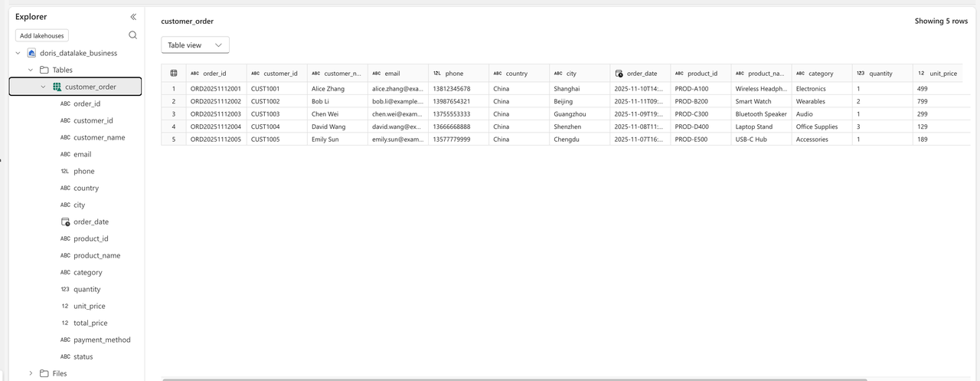Viewport: 980px width, 381px height.
Task: Collapse the customer_order table chevron
Action: pyautogui.click(x=44, y=87)
